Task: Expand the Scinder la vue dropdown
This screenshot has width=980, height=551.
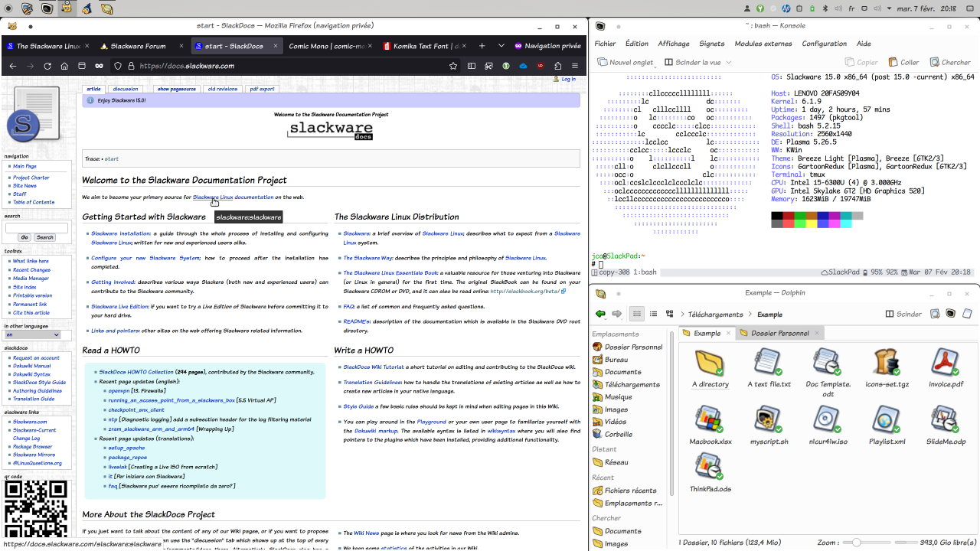Action: pyautogui.click(x=729, y=62)
